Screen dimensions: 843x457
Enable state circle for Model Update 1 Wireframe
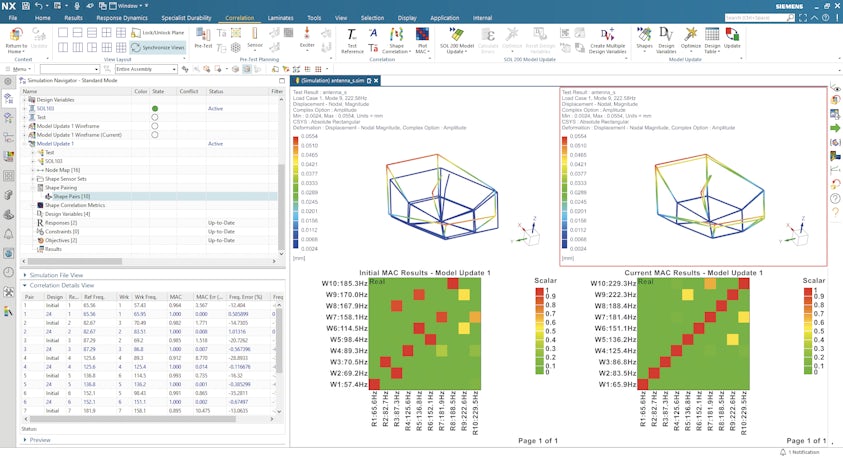[x=155, y=126]
